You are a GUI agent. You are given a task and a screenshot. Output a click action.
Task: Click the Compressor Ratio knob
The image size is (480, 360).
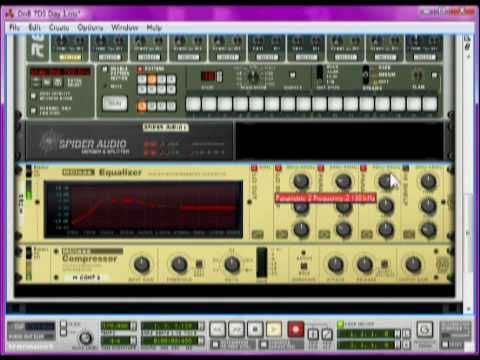pyautogui.click(x=232, y=265)
